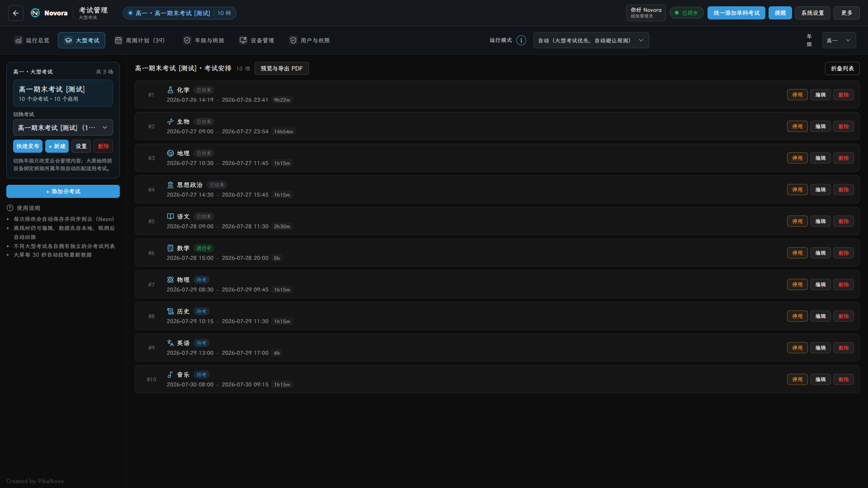Open the 用户与权限 tab
The width and height of the screenshot is (868, 488).
(310, 40)
